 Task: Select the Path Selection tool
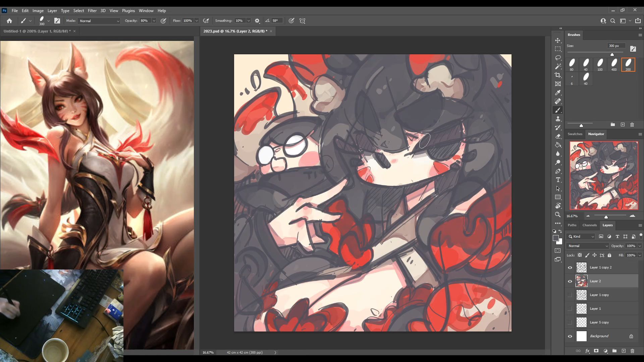pos(558,188)
